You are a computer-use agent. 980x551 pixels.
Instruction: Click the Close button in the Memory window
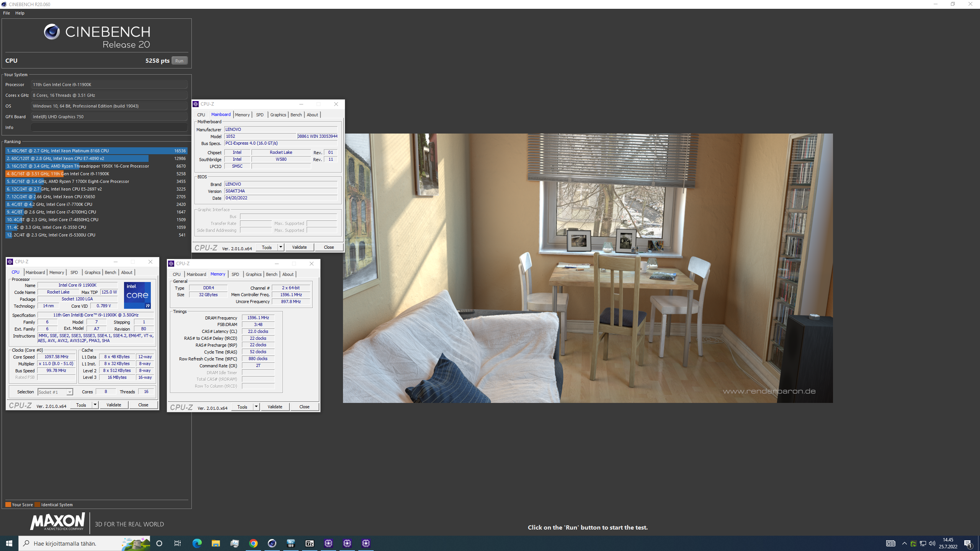pyautogui.click(x=304, y=407)
